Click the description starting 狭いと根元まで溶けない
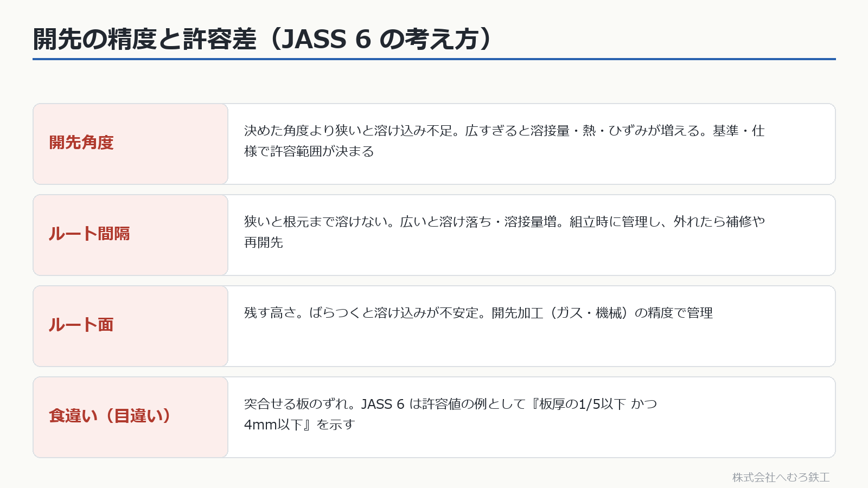The height and width of the screenshot is (488, 868). tap(504, 232)
